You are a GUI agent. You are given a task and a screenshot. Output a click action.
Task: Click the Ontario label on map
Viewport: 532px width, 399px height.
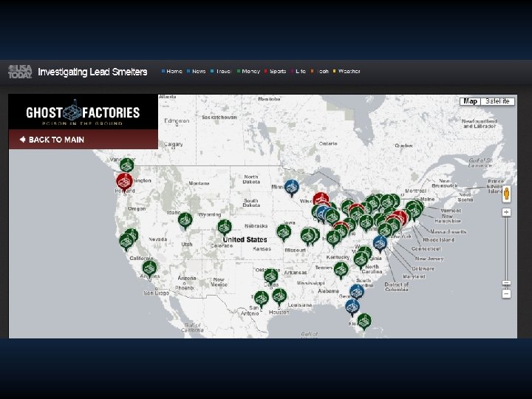pyautogui.click(x=328, y=143)
